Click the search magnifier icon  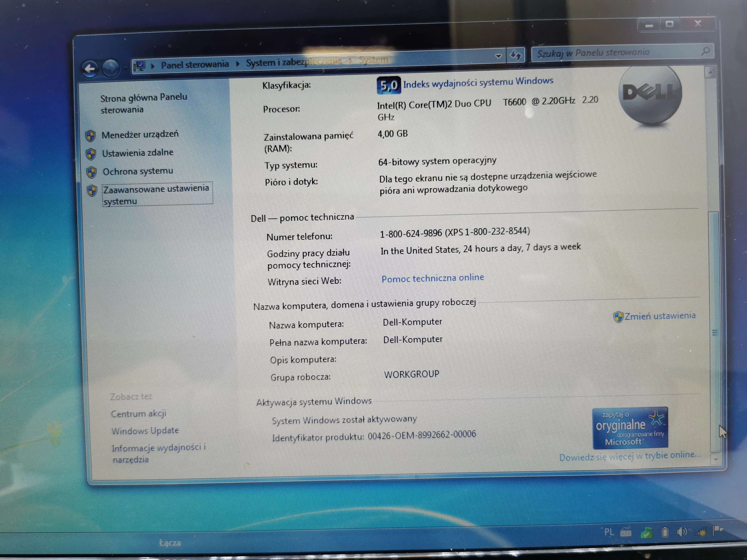pyautogui.click(x=705, y=51)
